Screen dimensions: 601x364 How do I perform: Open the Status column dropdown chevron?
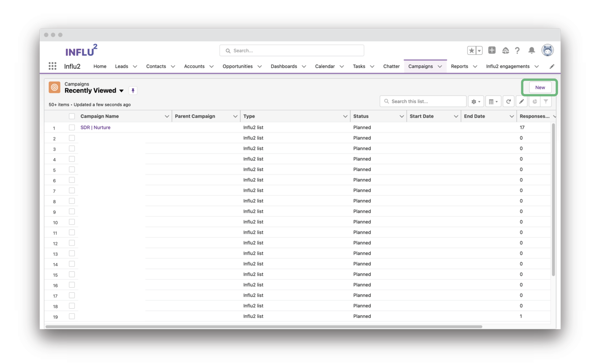click(x=401, y=116)
